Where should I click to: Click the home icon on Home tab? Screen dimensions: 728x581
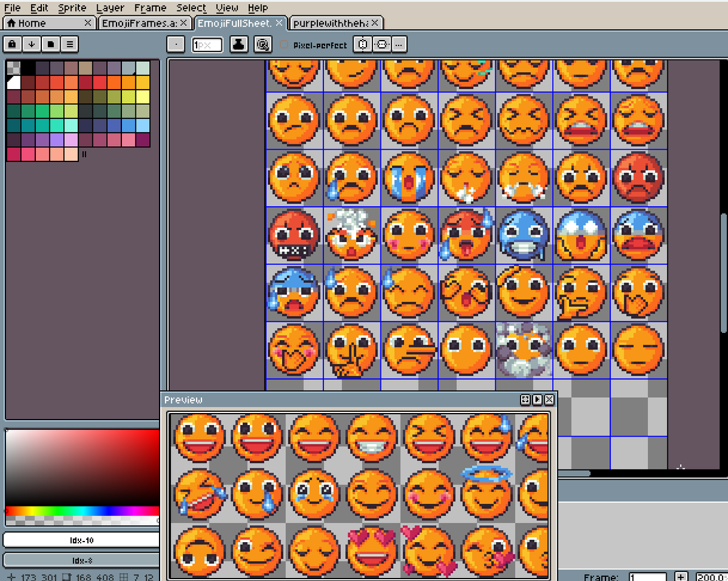pyautogui.click(x=11, y=23)
